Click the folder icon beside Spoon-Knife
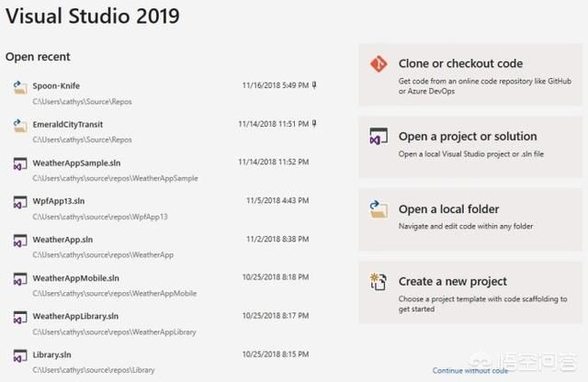 point(20,88)
